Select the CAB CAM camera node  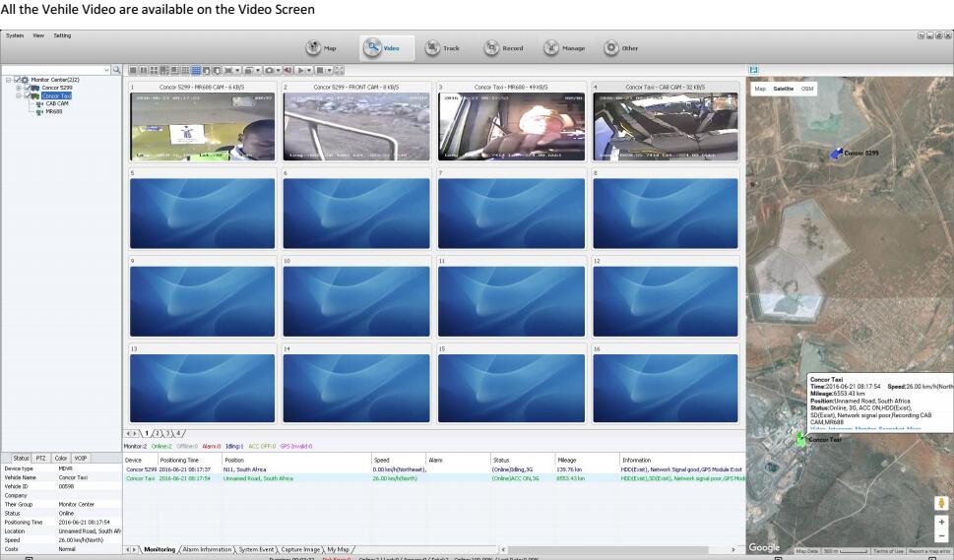[56, 104]
